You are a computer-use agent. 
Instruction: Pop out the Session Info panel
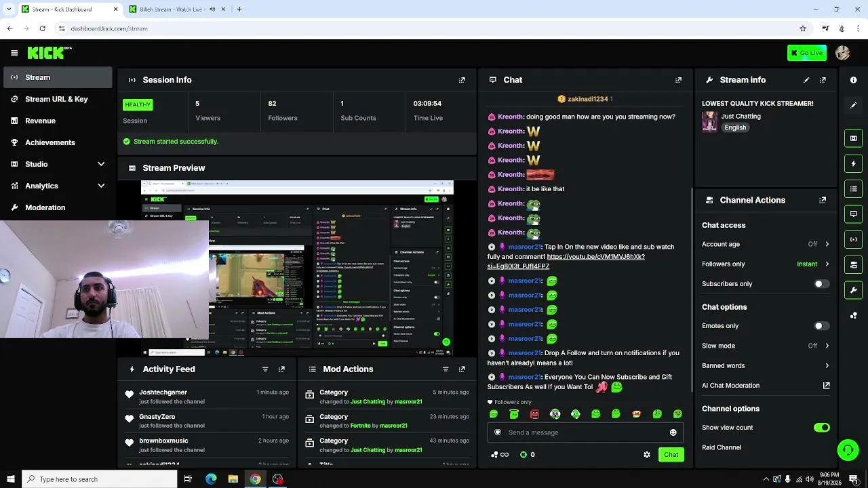click(x=462, y=80)
